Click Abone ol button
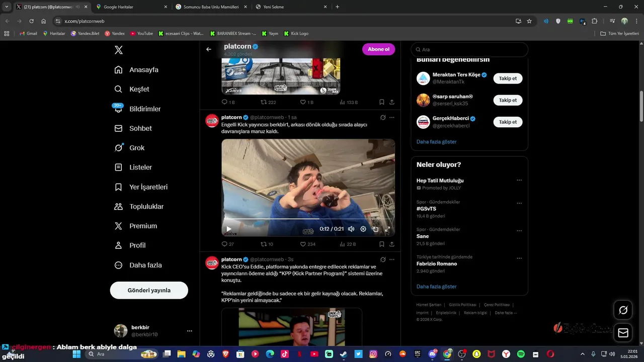Image resolution: width=644 pixels, height=362 pixels. pyautogui.click(x=378, y=49)
